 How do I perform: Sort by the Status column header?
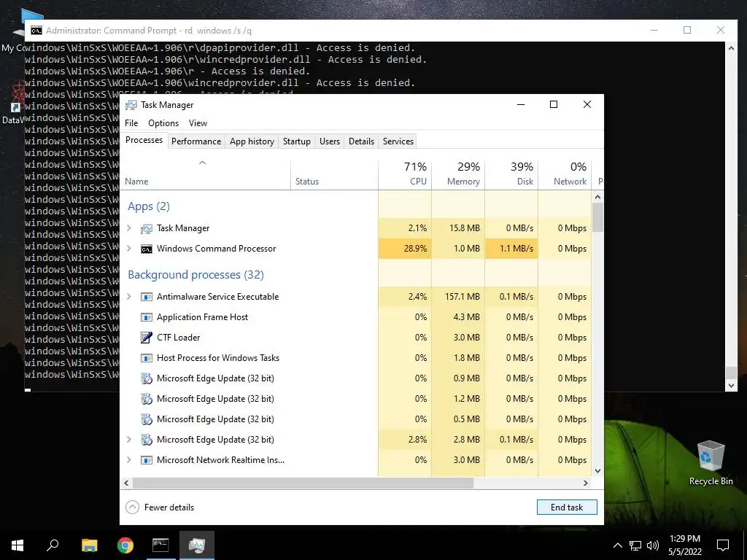click(334, 175)
